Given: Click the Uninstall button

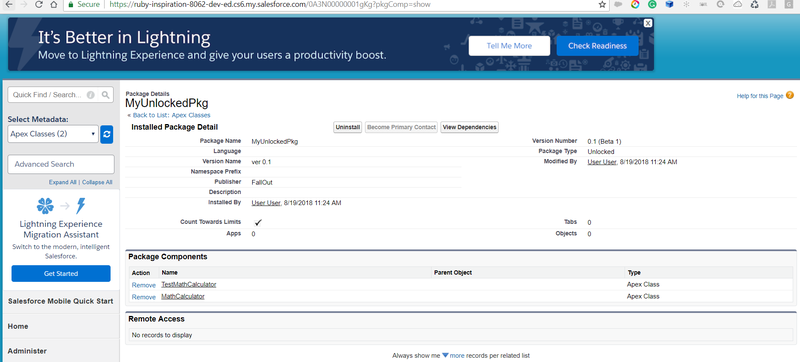Looking at the screenshot, I should coord(348,127).
